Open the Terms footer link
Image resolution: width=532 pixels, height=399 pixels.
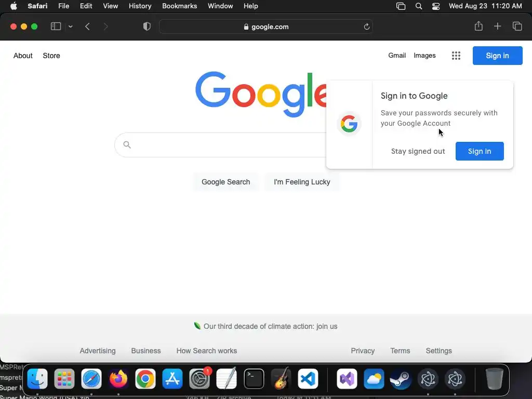tap(400, 351)
